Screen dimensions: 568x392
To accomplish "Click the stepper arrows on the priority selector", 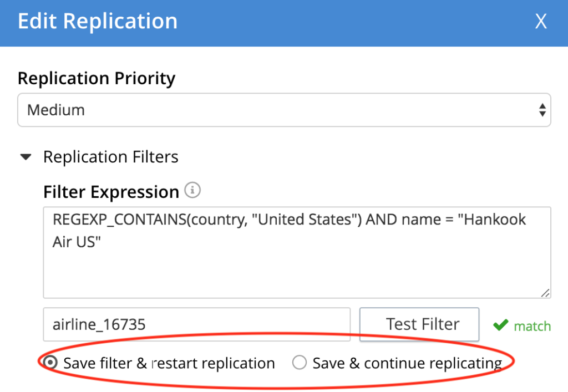I will [x=542, y=110].
